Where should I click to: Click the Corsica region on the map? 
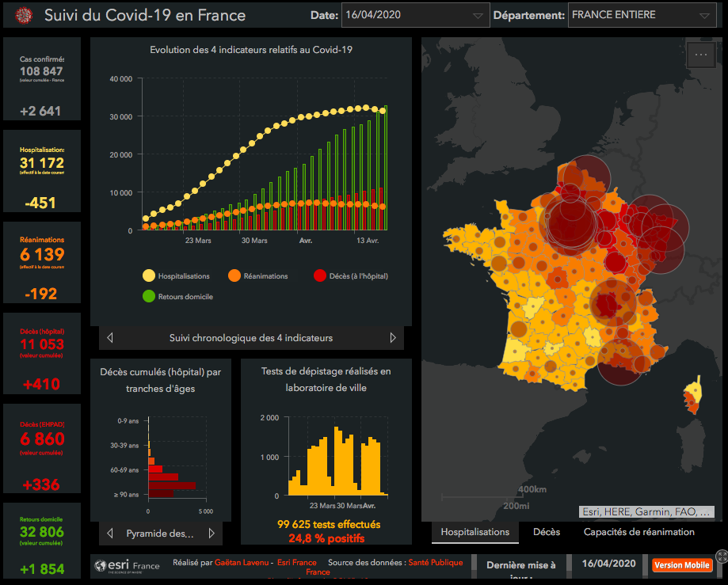[692, 397]
